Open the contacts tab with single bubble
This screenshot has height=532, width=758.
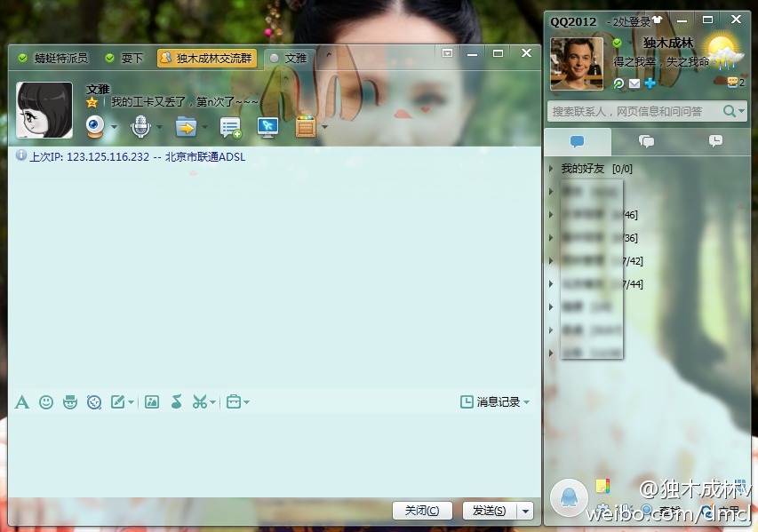tap(578, 141)
